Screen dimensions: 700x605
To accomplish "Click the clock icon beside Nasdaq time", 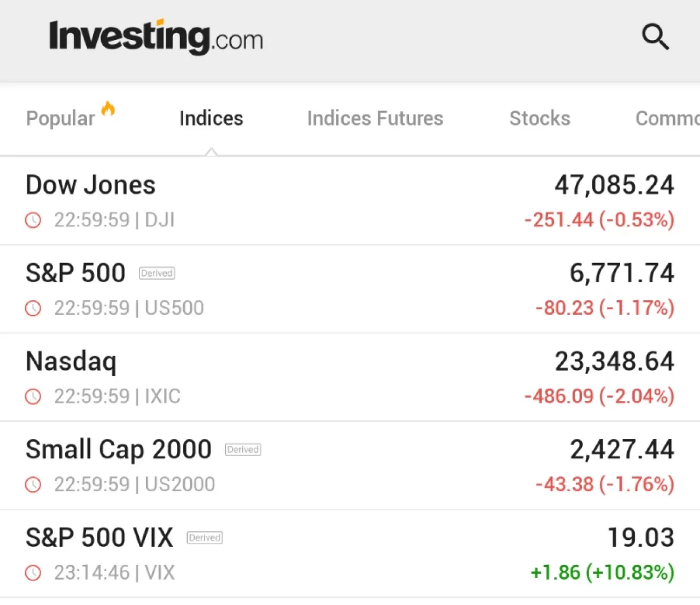I will (x=33, y=396).
